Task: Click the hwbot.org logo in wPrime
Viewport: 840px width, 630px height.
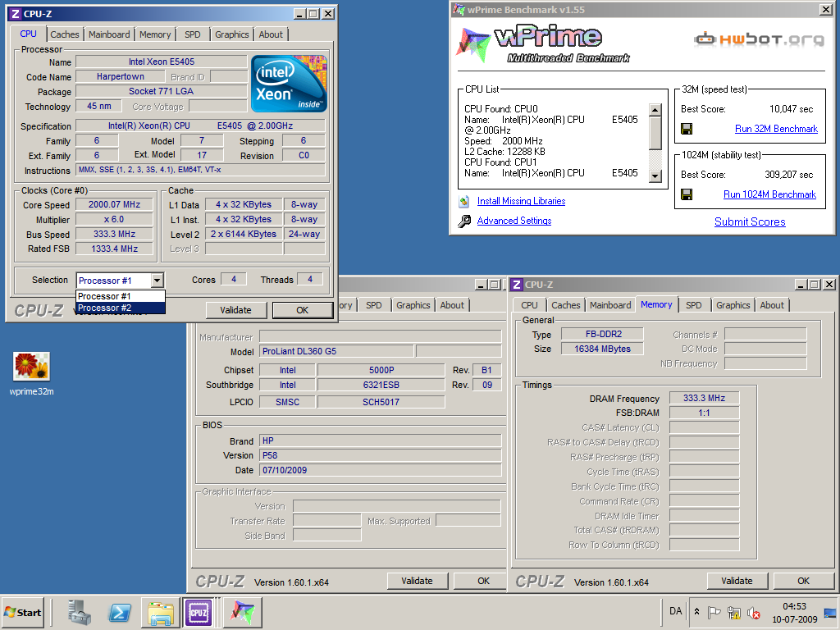Action: [x=759, y=39]
